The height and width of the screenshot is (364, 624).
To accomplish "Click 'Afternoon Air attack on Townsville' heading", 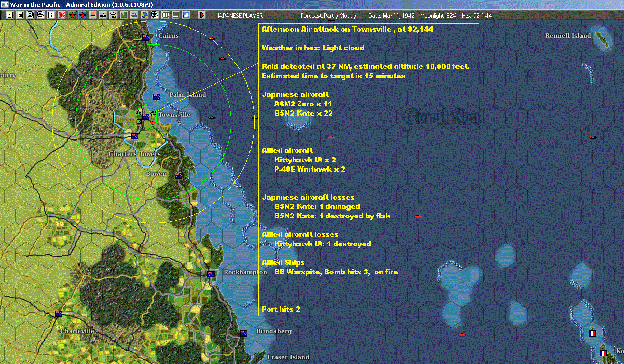I will coord(348,30).
